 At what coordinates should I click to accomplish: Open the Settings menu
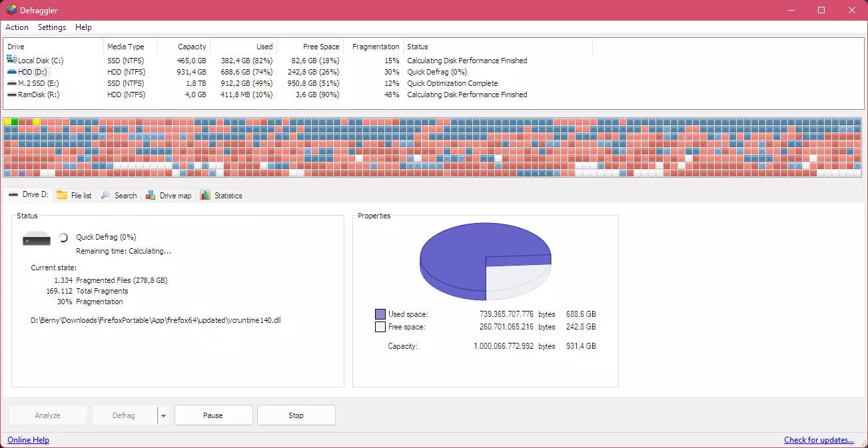click(x=52, y=27)
